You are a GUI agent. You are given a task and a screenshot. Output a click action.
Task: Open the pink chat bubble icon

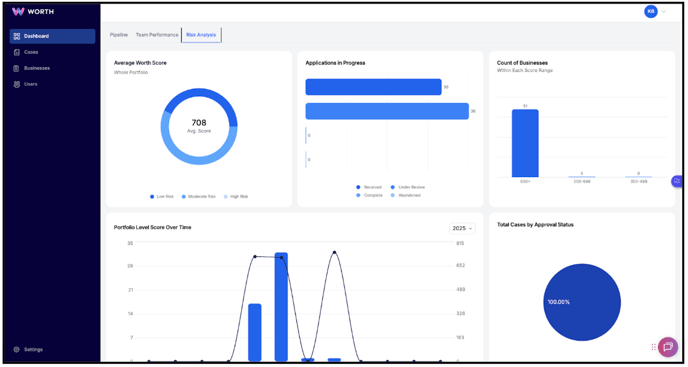pyautogui.click(x=668, y=347)
